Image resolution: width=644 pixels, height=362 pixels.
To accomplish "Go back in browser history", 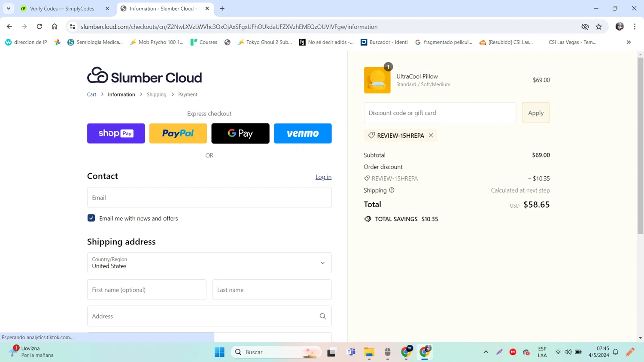I will tap(9, 27).
